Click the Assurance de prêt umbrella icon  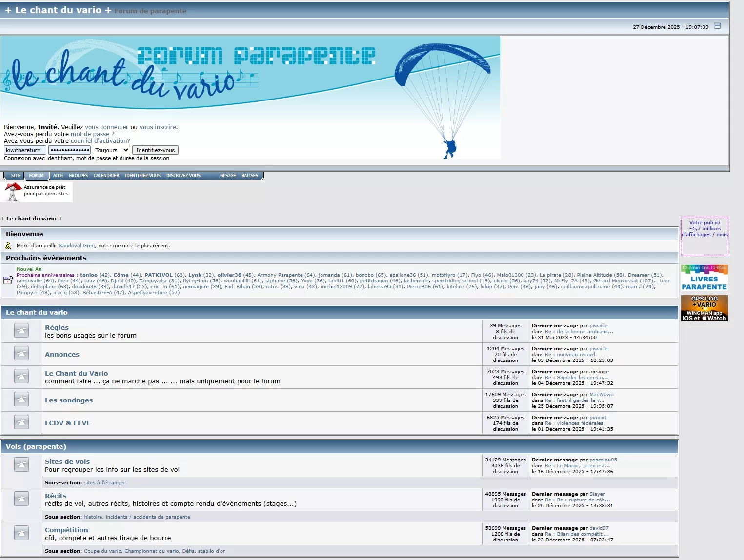(13, 191)
